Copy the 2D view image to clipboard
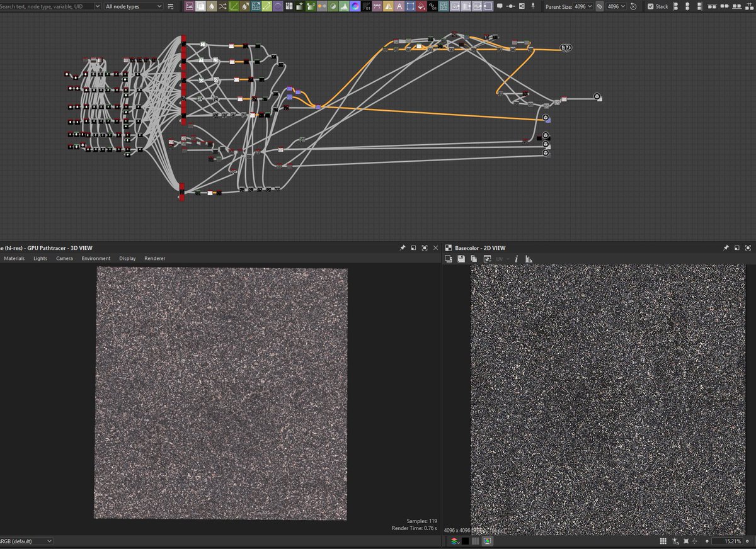756x549 pixels. coord(474,259)
